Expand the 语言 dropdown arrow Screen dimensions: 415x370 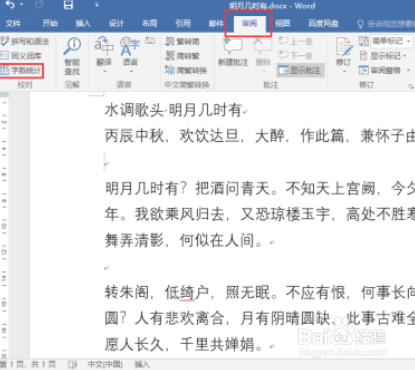click(x=131, y=71)
